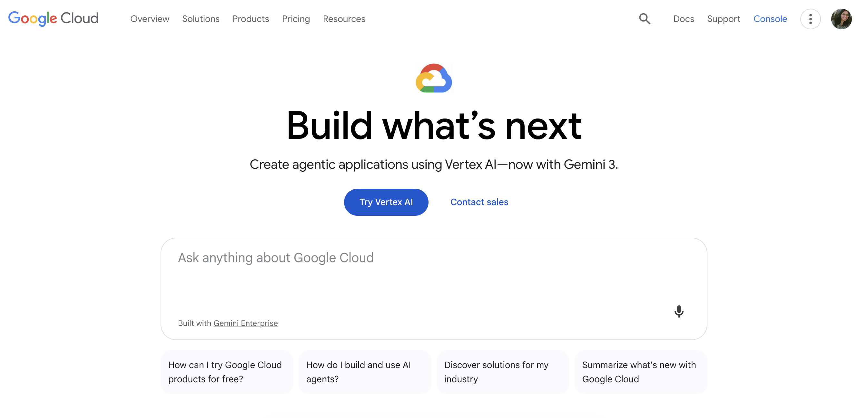Click the user profile avatar
The height and width of the screenshot is (418, 868).
(x=841, y=19)
